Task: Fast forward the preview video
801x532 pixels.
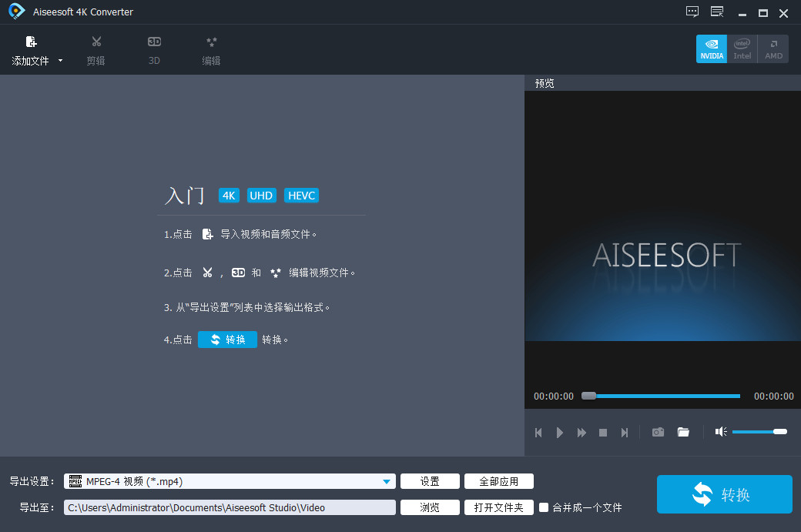Action: click(581, 433)
